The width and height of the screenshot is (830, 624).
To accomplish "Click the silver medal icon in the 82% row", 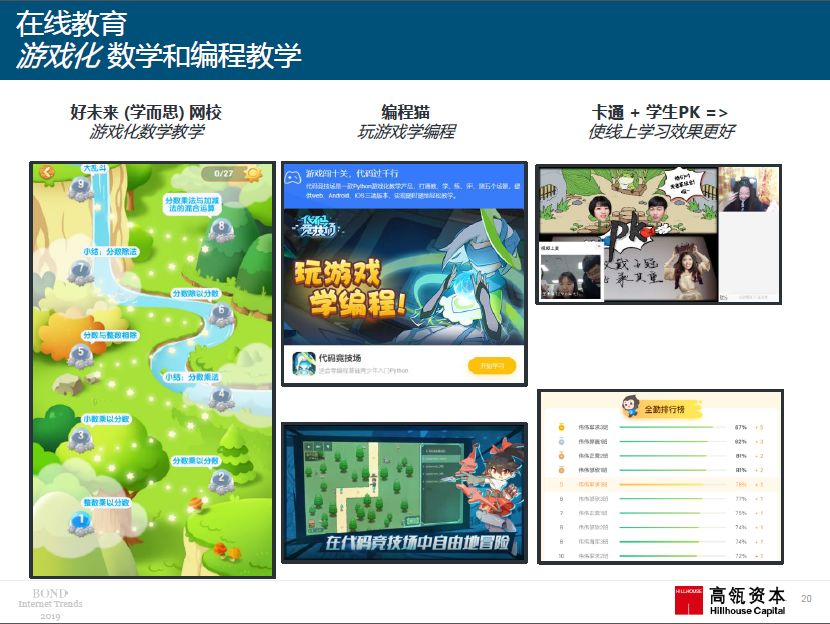I will (561, 441).
